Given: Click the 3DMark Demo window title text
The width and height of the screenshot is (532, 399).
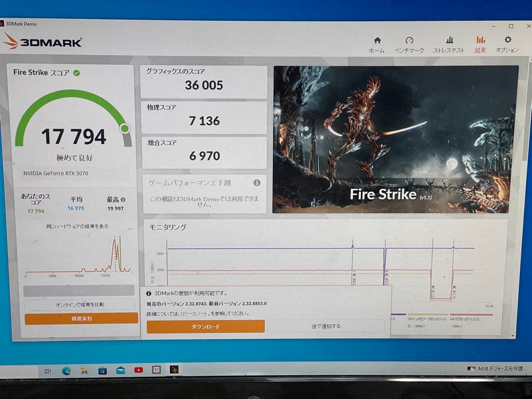Looking at the screenshot, I should click(x=21, y=24).
